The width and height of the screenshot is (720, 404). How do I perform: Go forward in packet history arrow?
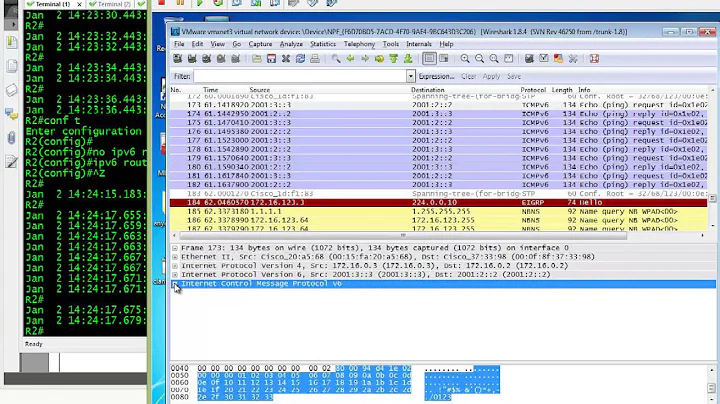pos(365,59)
